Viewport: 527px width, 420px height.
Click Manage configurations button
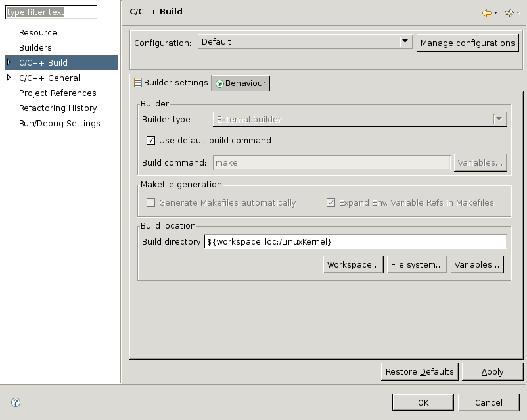(467, 43)
